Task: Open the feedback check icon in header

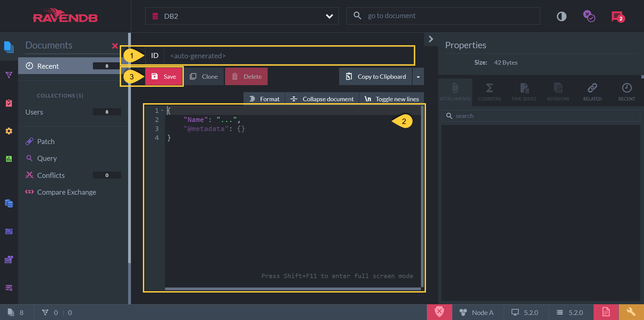Action: click(589, 16)
